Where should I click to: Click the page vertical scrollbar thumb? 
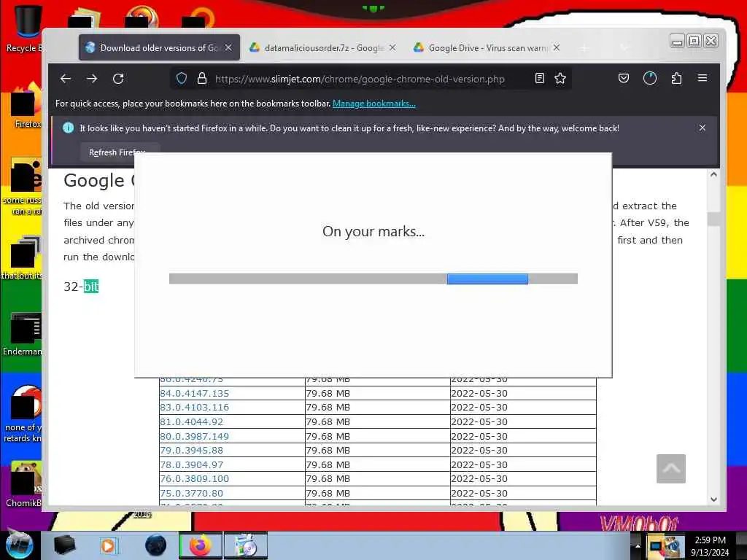tap(713, 219)
